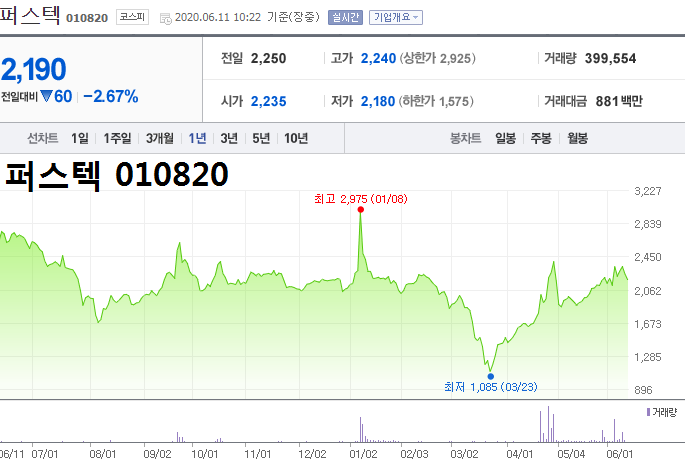Select the 1일 line chart tab
This screenshot has width=685, height=475.
click(x=80, y=139)
